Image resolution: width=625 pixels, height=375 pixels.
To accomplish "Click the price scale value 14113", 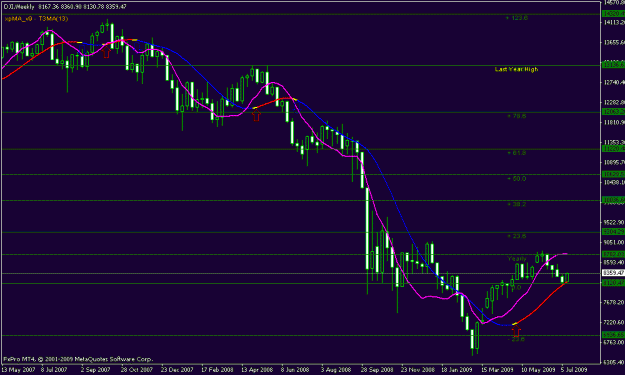I will coord(614,22).
